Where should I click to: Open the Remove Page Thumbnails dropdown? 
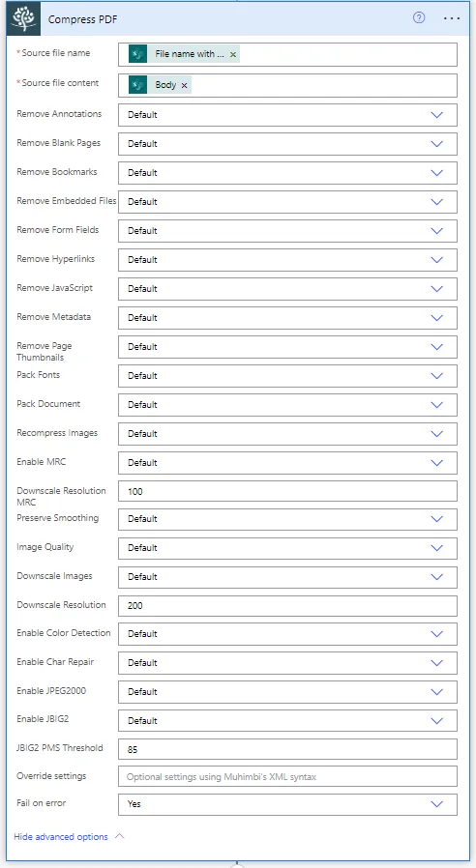pos(287,347)
